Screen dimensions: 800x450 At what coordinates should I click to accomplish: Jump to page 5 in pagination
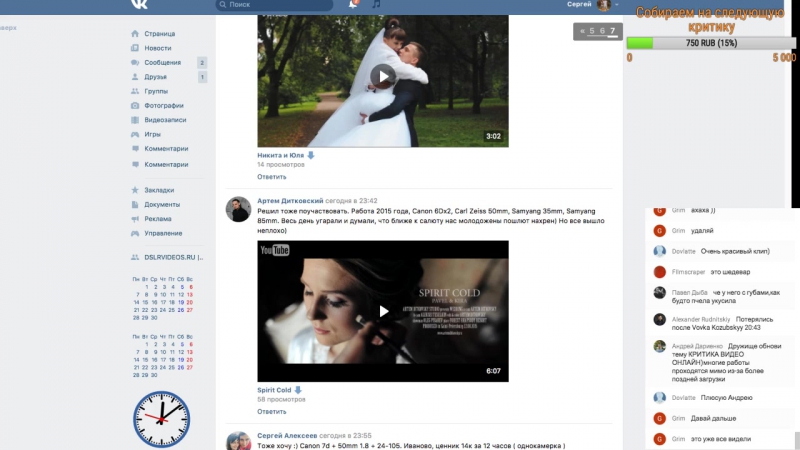coord(592,31)
